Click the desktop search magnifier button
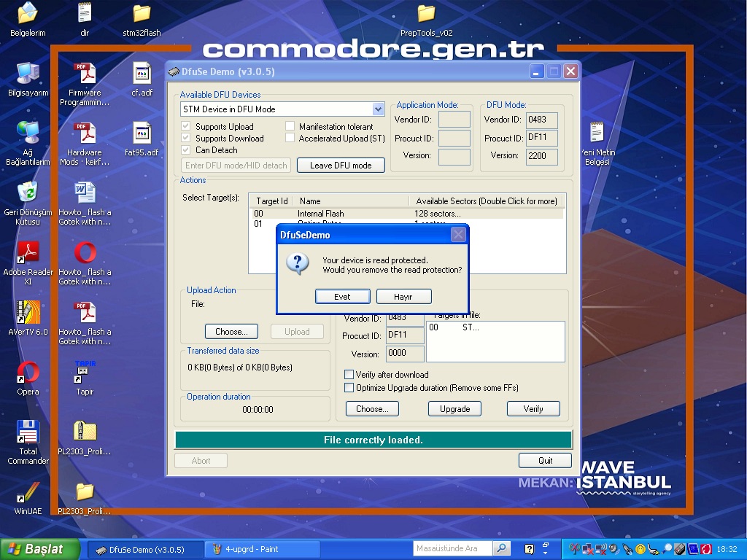The width and height of the screenshot is (747, 560). pos(501,548)
